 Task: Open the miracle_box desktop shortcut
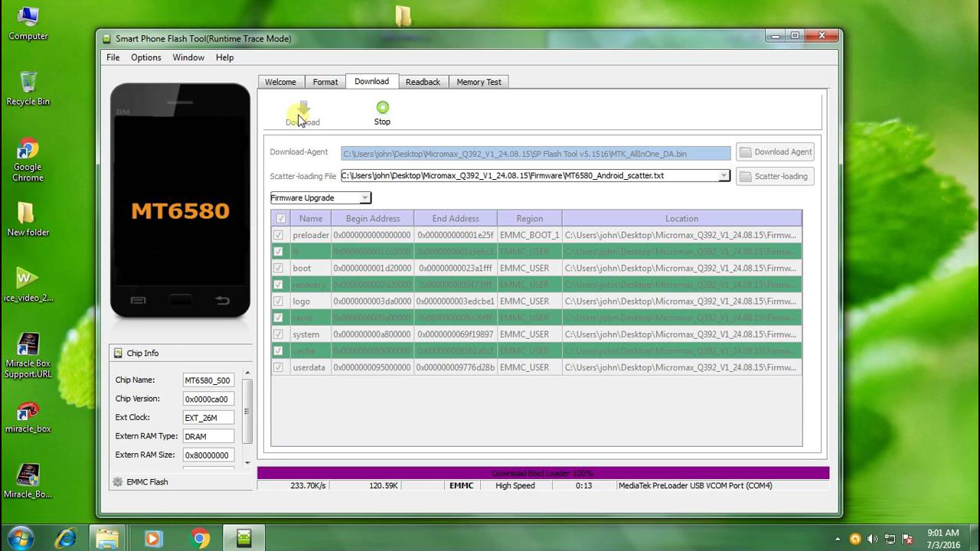tap(28, 418)
